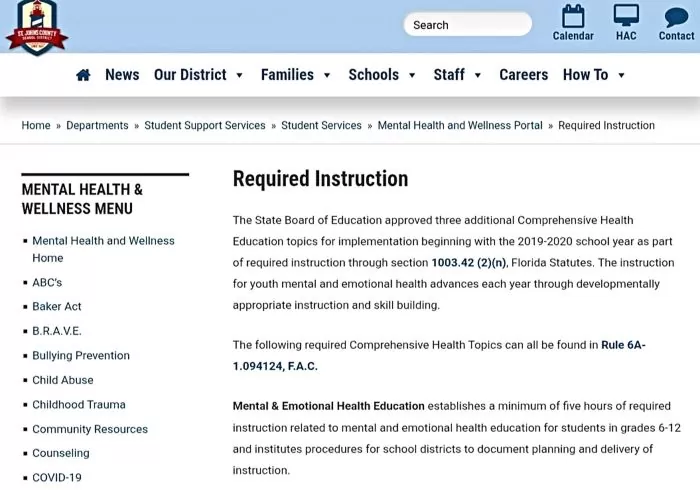Expand the How To dropdown arrow
Viewport: 700px width, 490px height.
click(621, 76)
